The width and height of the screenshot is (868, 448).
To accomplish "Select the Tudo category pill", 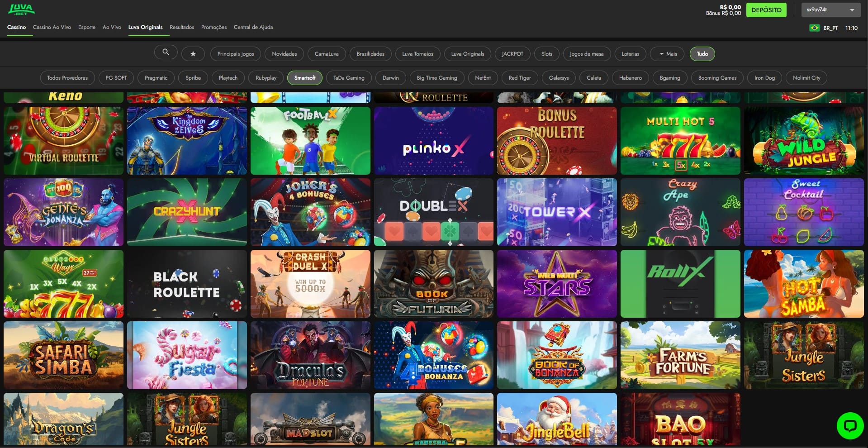I will [x=702, y=54].
